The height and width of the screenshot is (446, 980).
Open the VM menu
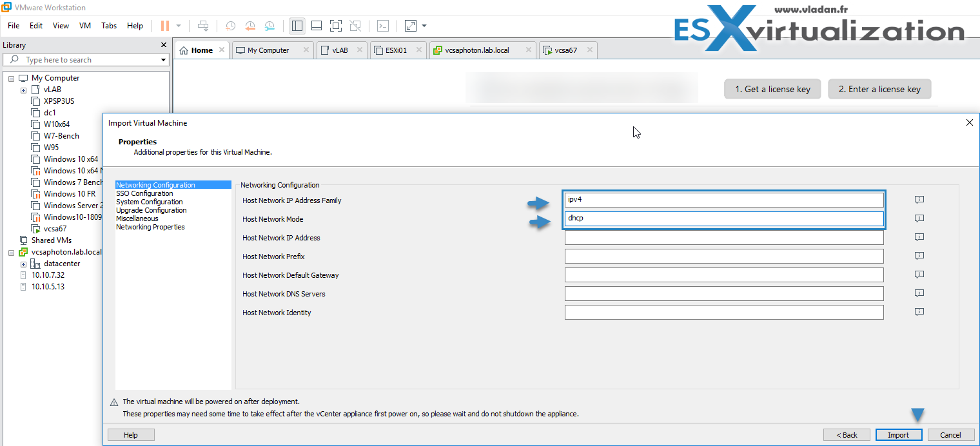click(85, 26)
